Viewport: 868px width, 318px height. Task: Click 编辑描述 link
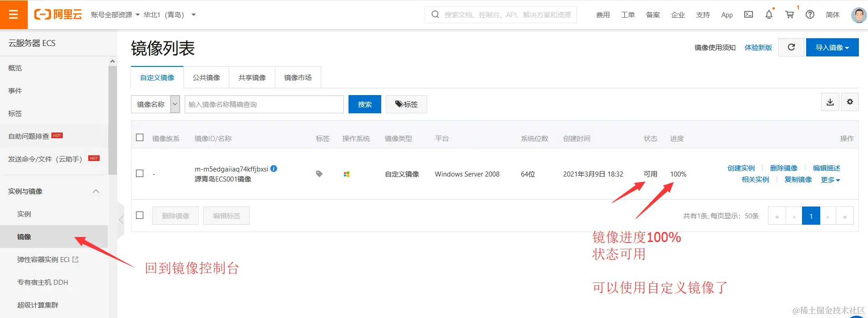(x=827, y=168)
